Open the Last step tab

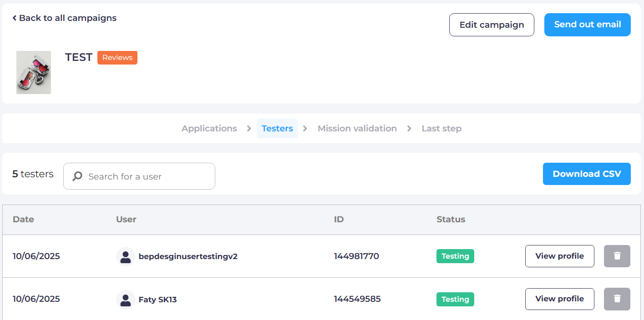point(441,129)
